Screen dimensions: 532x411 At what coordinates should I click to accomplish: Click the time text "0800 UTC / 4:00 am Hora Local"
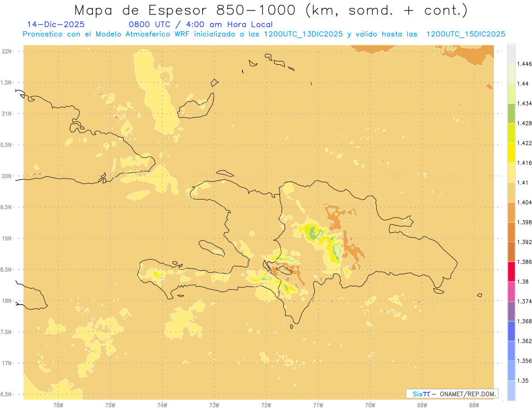[x=201, y=24]
